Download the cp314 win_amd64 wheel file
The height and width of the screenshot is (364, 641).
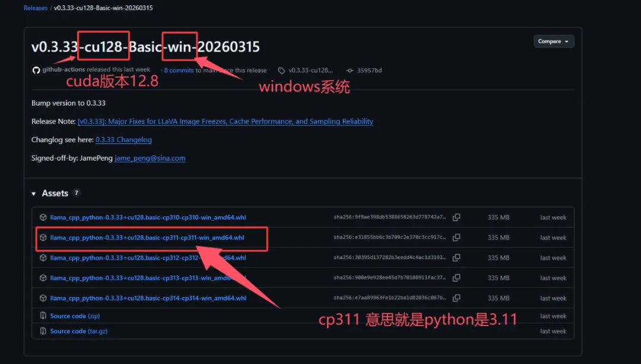click(148, 298)
